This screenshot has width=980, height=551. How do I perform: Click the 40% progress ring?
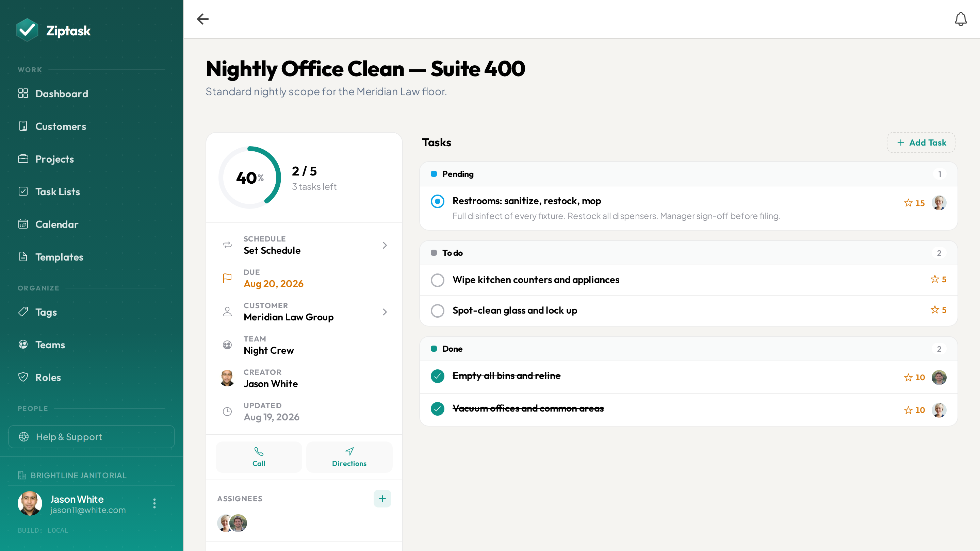point(249,177)
